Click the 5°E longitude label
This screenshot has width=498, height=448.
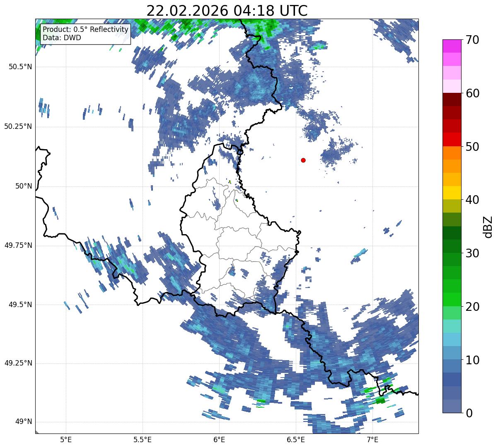tap(66, 439)
